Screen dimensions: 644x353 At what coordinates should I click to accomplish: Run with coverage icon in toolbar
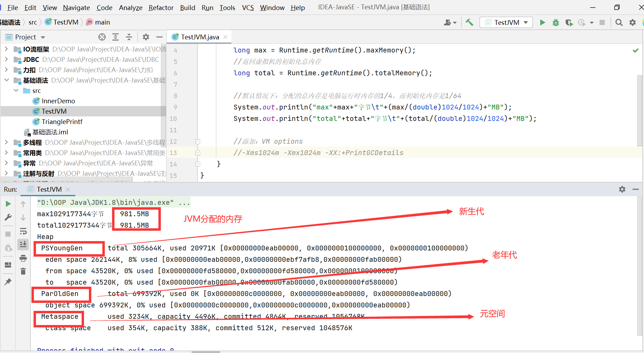(569, 22)
